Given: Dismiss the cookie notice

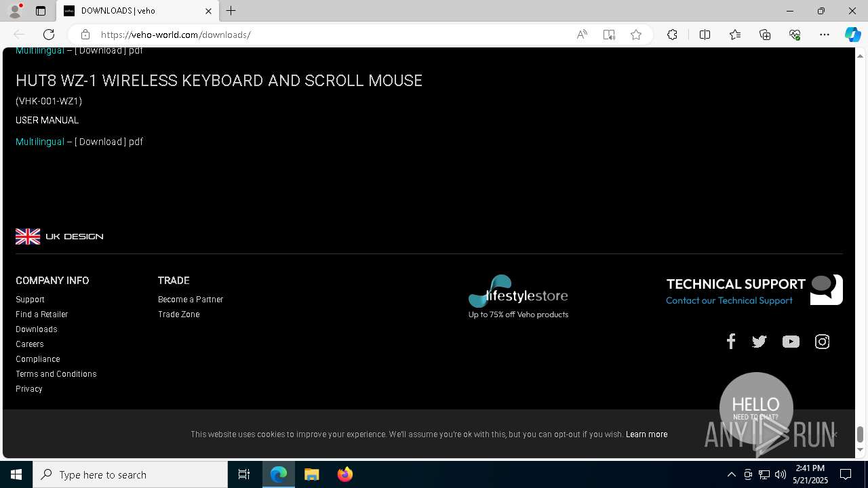Looking at the screenshot, I should pos(834,434).
